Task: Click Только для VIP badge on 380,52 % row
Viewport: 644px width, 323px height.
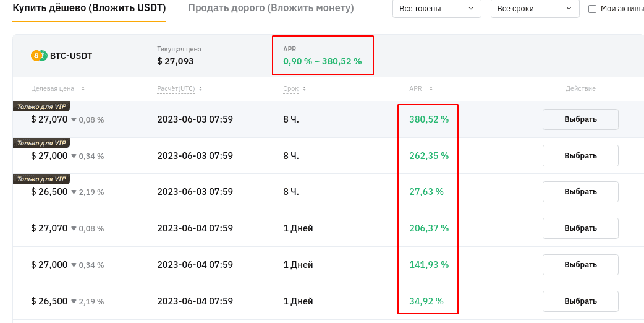Action: [41, 106]
